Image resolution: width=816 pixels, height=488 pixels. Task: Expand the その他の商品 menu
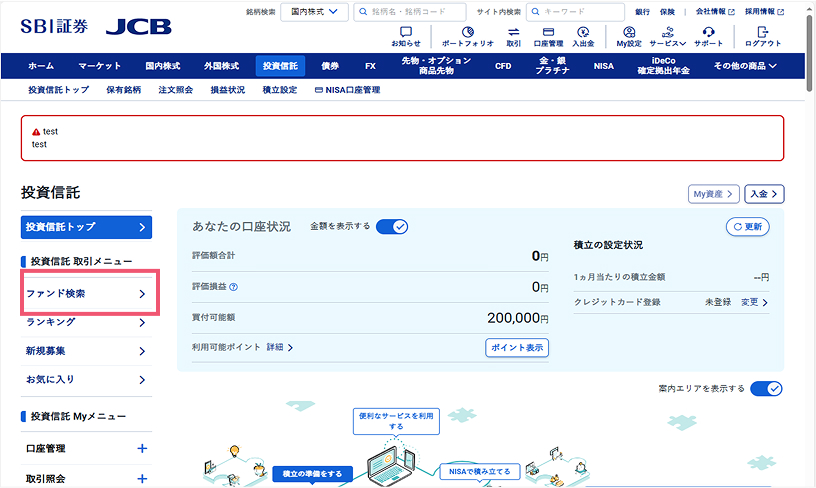pyautogui.click(x=745, y=66)
